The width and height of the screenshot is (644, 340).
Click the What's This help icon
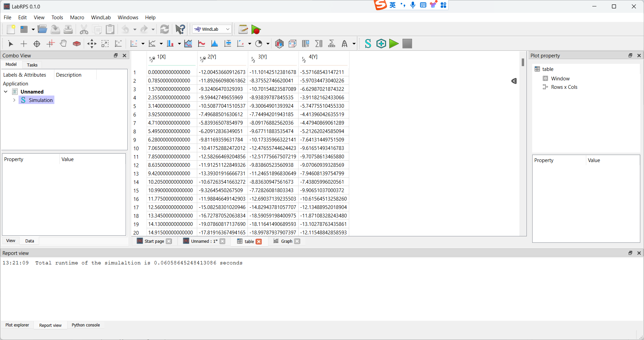pos(180,29)
